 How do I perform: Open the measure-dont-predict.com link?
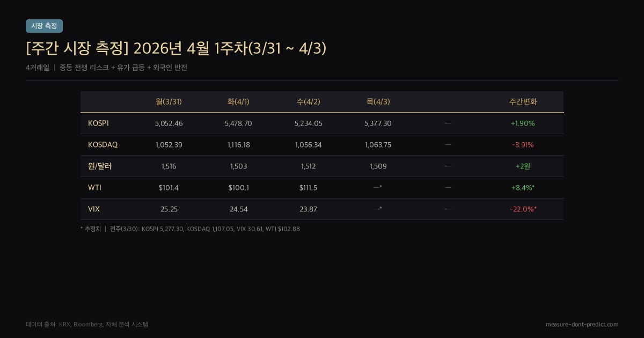pos(582,324)
